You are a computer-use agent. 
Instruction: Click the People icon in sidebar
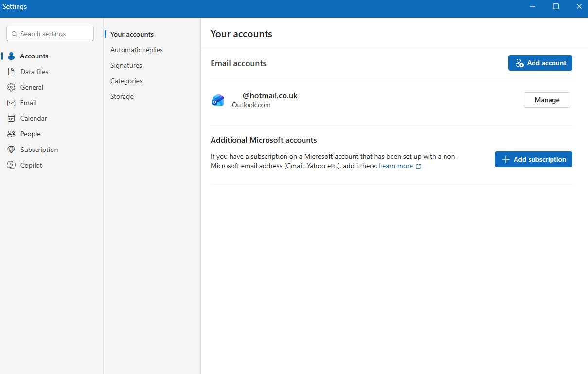tap(11, 134)
